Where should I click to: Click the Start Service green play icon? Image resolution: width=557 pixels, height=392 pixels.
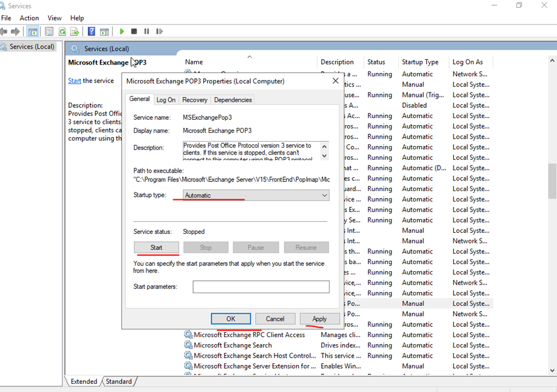coord(122,32)
